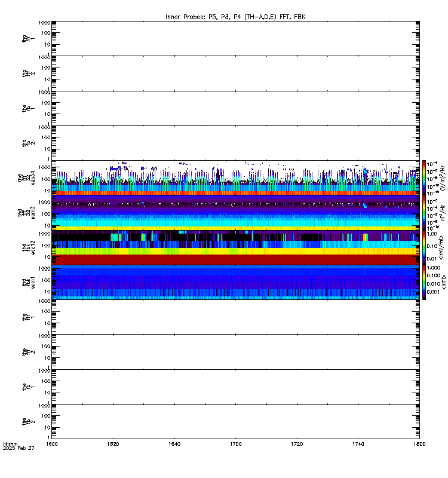This screenshot has width=448, height=478.
Task: Click the thd fbk scm1 spectrogram panel
Action: tap(235, 282)
